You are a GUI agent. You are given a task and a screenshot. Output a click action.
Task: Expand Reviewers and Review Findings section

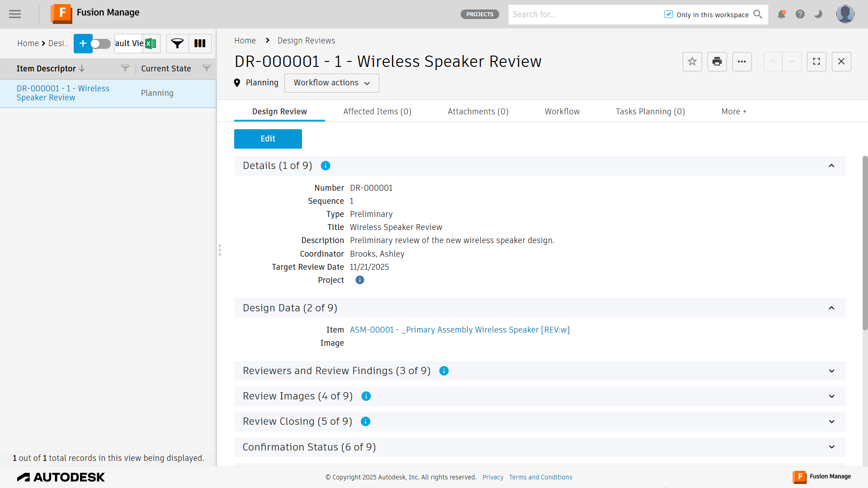(832, 371)
